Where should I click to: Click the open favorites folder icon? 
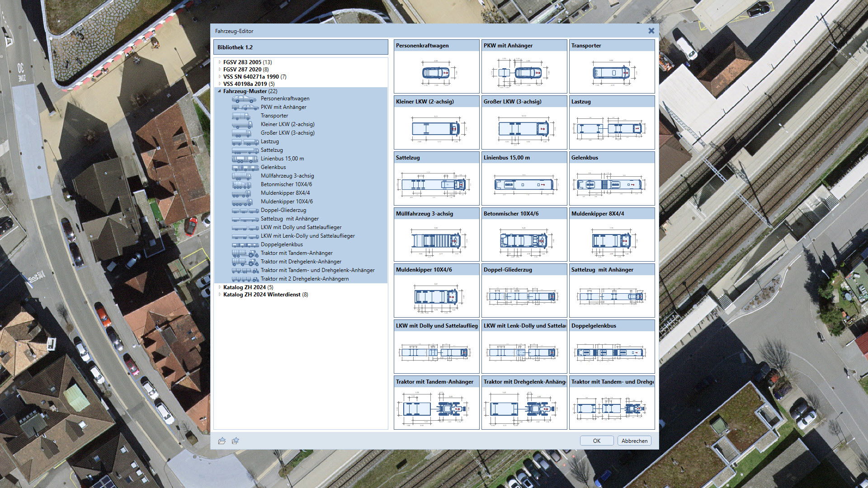pos(222,441)
